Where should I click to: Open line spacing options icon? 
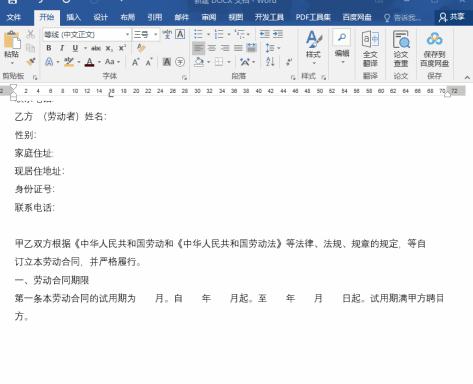pos(270,48)
